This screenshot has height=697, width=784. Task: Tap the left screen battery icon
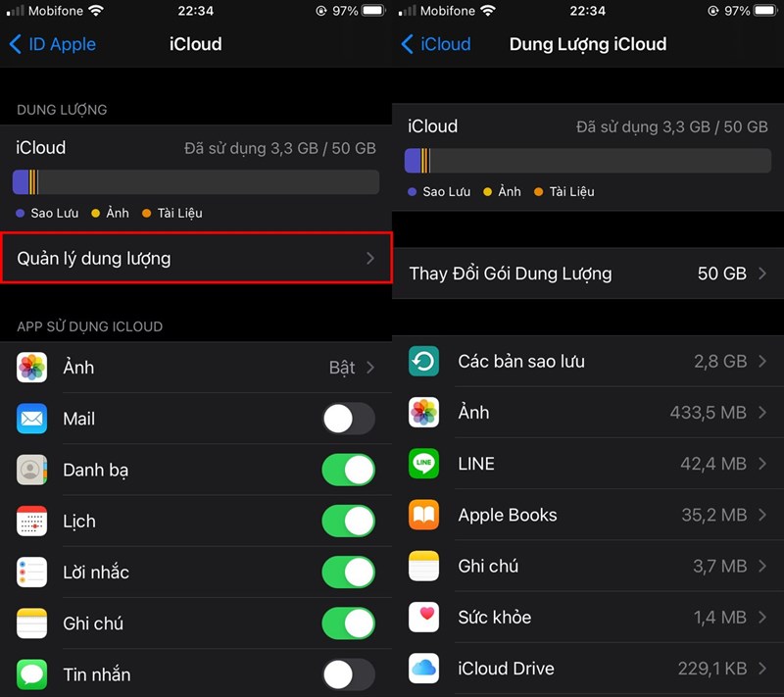(x=374, y=11)
